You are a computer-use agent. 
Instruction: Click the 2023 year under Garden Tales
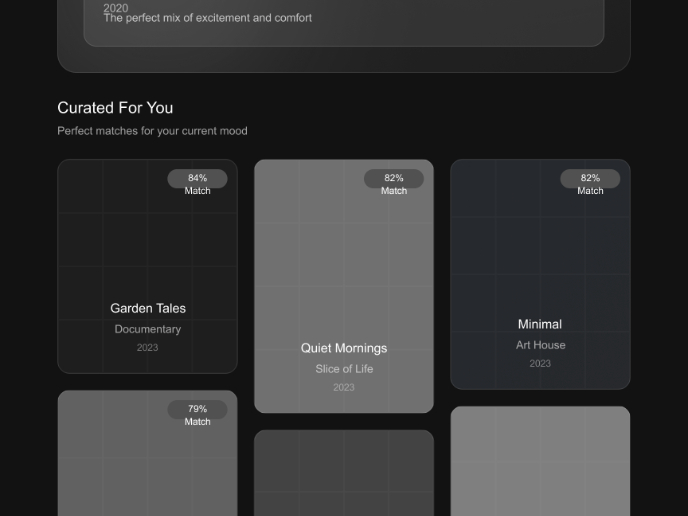point(147,348)
